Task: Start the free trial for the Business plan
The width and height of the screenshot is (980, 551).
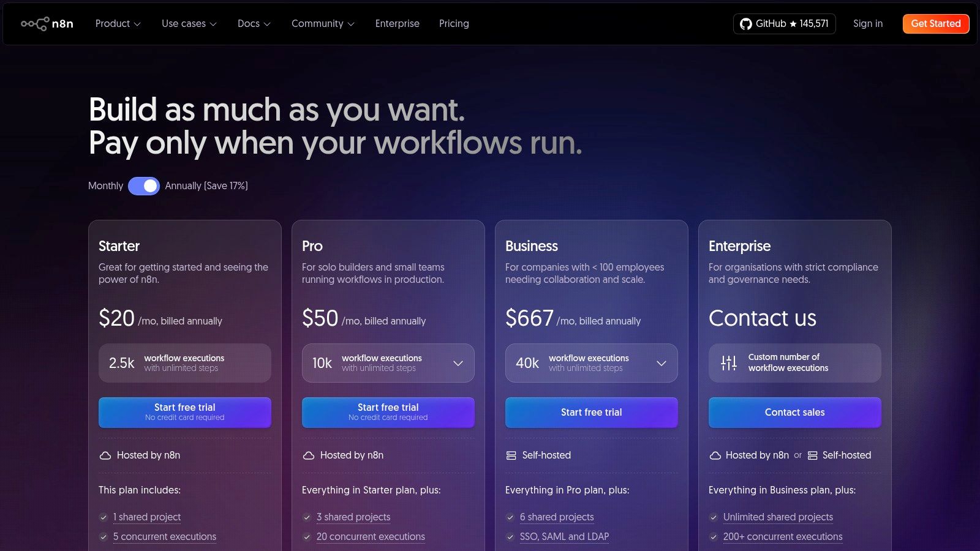Action: (592, 413)
